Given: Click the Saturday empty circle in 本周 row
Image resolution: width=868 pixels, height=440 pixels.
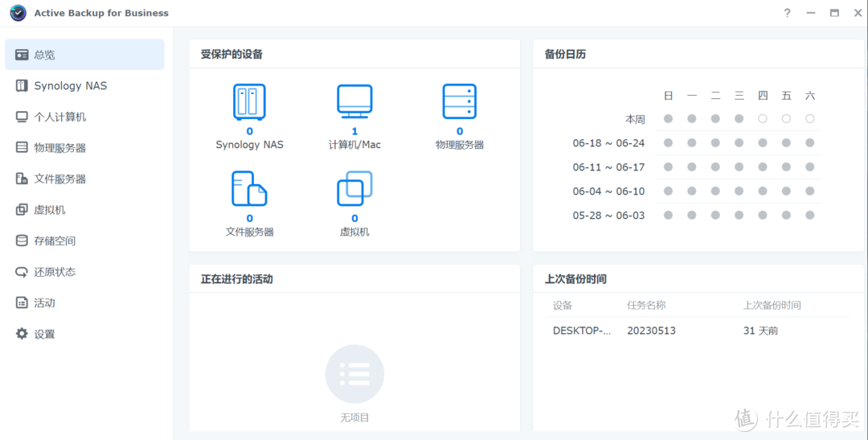Looking at the screenshot, I should pyautogui.click(x=810, y=118).
